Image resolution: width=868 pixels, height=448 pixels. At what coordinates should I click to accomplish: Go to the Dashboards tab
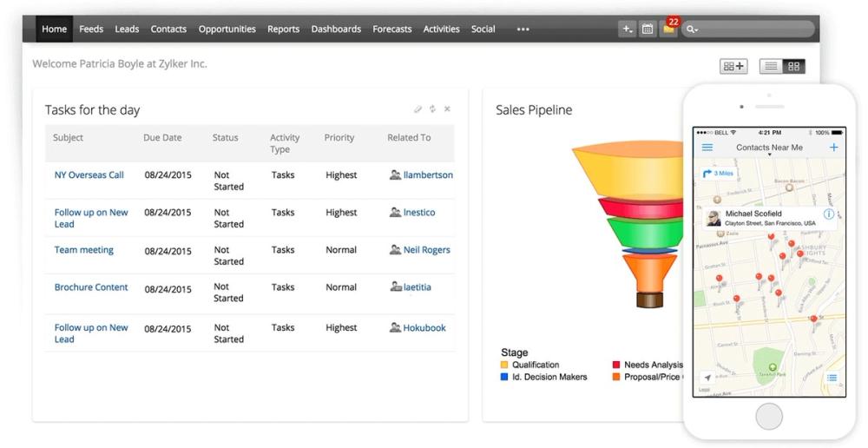click(336, 29)
